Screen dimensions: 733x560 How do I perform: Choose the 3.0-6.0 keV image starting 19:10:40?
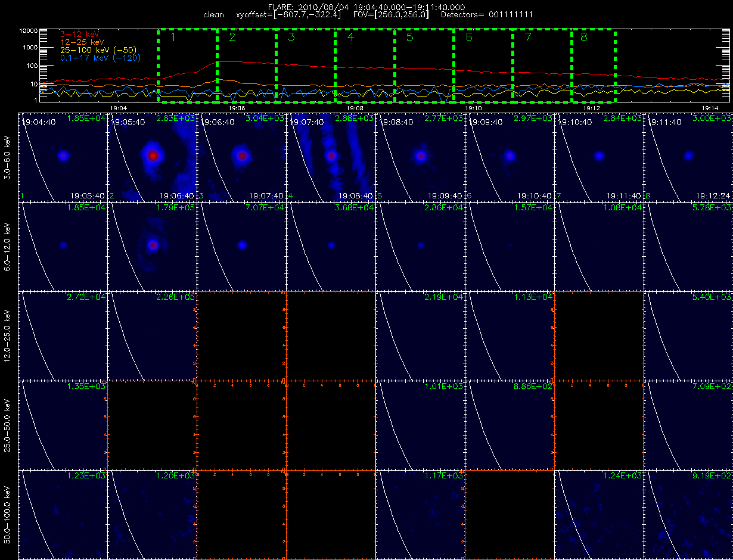tap(600, 156)
